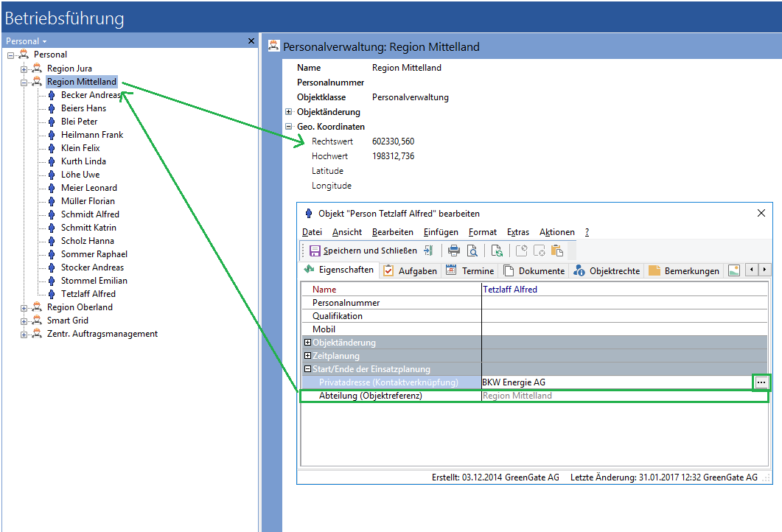
Task: Open the Format menu
Action: pyautogui.click(x=482, y=232)
